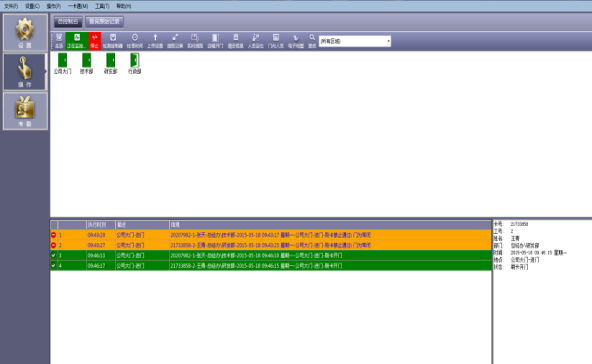Expand the All Zones (所有区域) dropdown
The height and width of the screenshot is (364, 592).
[x=388, y=41]
